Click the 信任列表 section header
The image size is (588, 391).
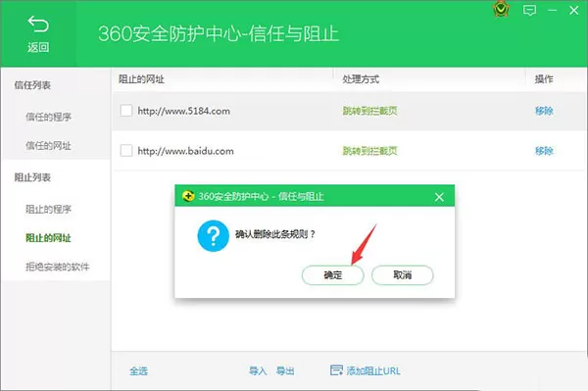(x=32, y=85)
